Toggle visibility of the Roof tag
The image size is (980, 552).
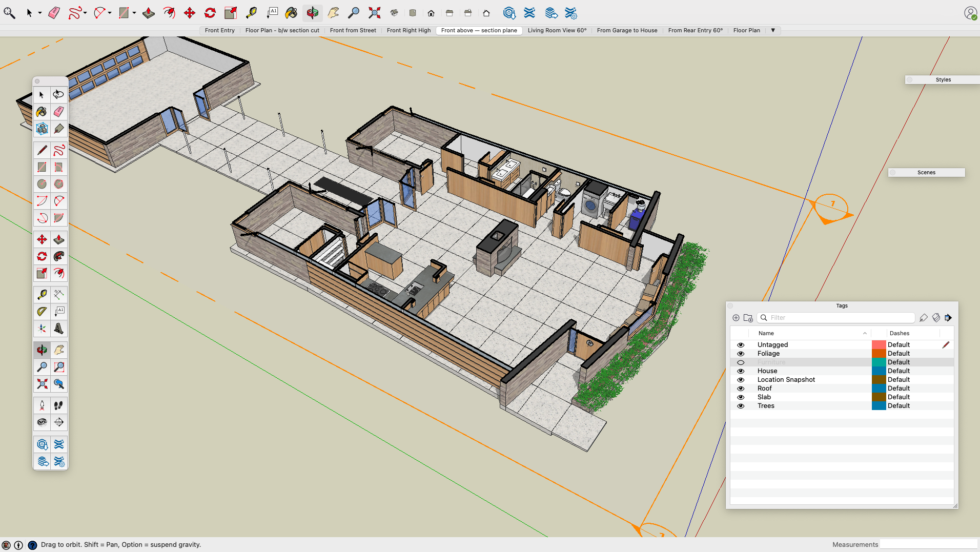[741, 389]
